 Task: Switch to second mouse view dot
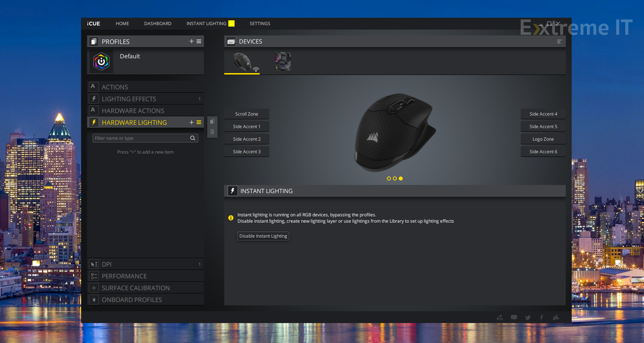click(x=395, y=179)
